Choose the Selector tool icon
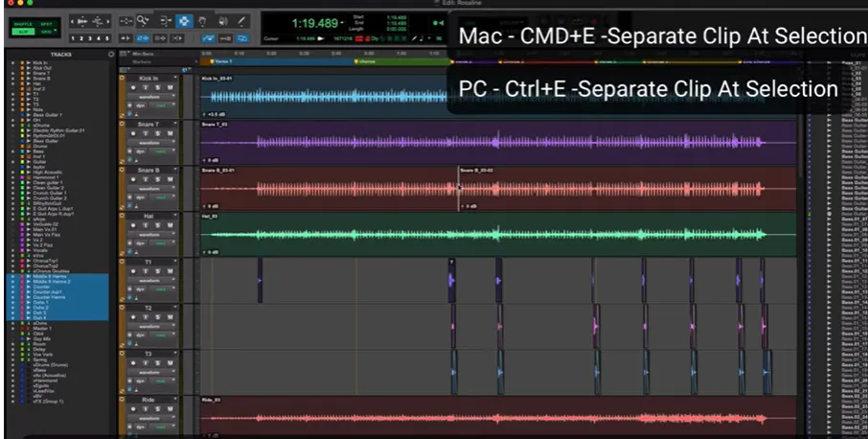 point(184,21)
